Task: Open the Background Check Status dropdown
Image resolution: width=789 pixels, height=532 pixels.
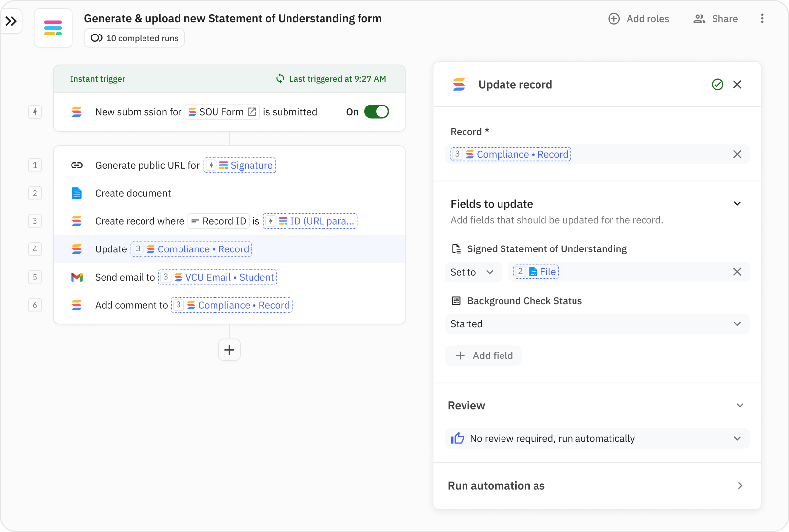Action: [x=597, y=324]
